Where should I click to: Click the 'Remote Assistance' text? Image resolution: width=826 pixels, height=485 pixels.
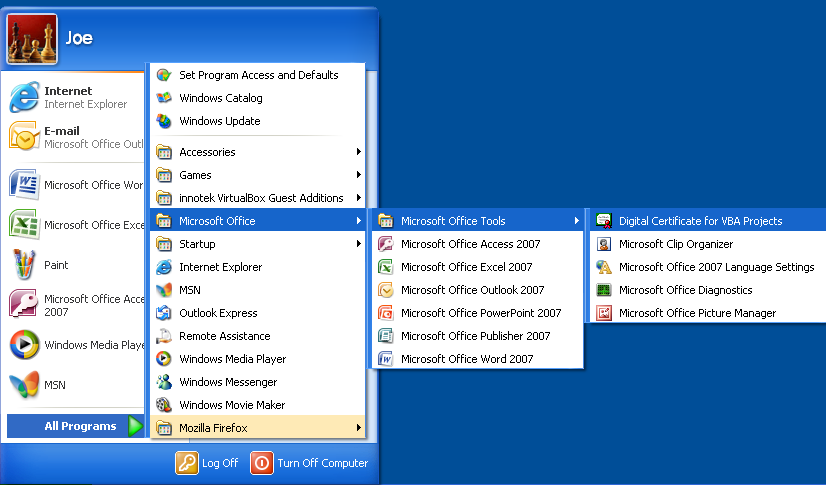pos(224,336)
